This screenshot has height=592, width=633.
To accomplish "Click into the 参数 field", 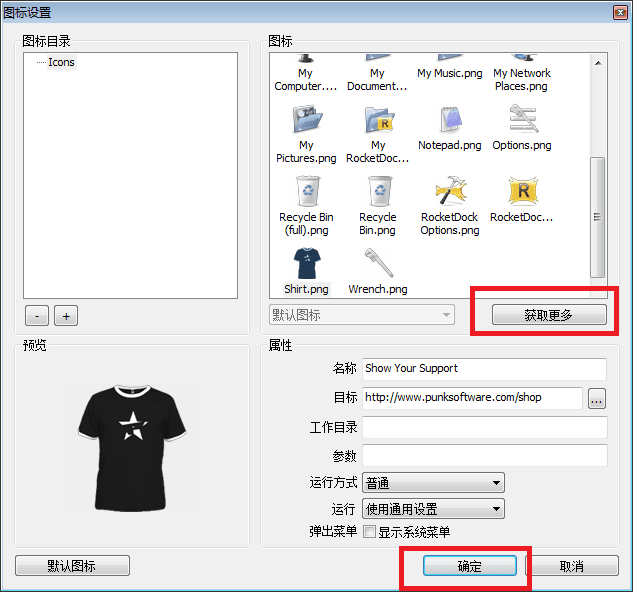I will click(x=484, y=456).
